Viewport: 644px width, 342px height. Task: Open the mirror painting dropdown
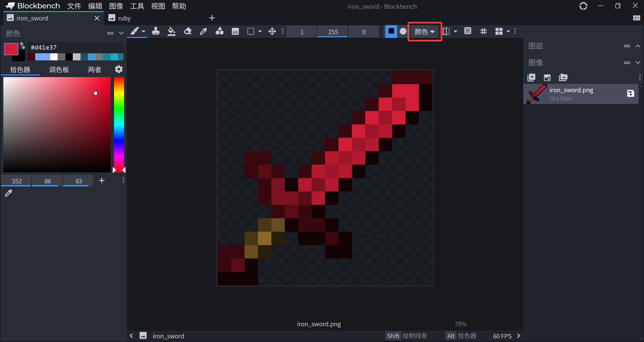click(x=455, y=31)
